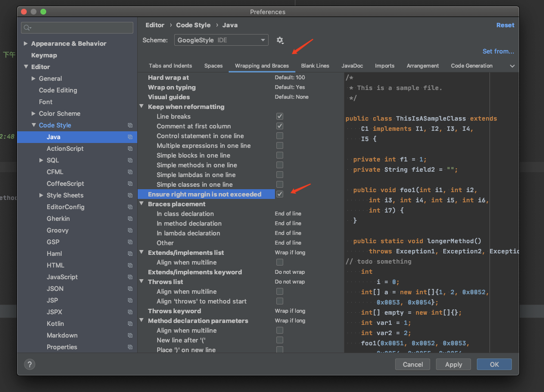Click the Apply button

point(453,364)
